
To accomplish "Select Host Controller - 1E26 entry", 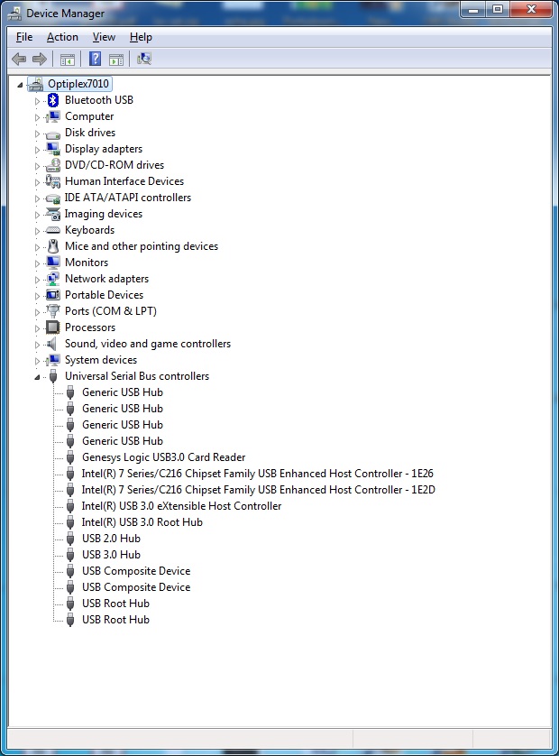I will (x=257, y=474).
